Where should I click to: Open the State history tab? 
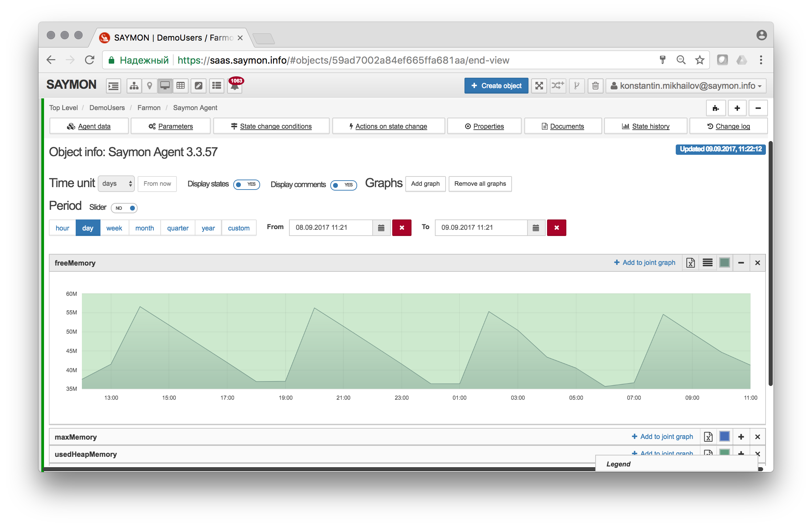[646, 126]
